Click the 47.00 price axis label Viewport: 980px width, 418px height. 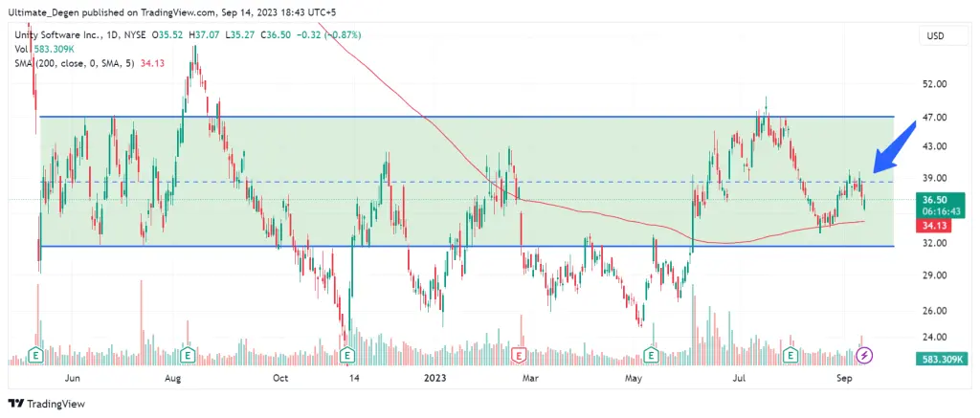click(935, 117)
